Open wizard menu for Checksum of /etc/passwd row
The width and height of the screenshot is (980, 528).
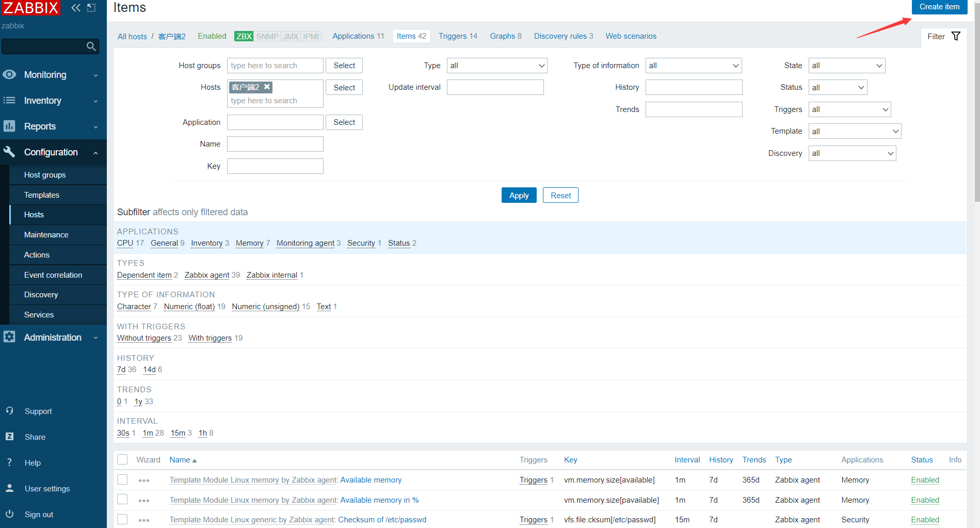[x=144, y=520]
